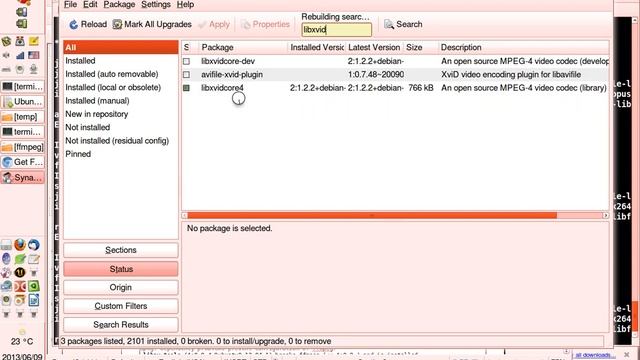
Task: Open the yellow sticky notes panel icon
Action: pyautogui.click(x=34, y=41)
